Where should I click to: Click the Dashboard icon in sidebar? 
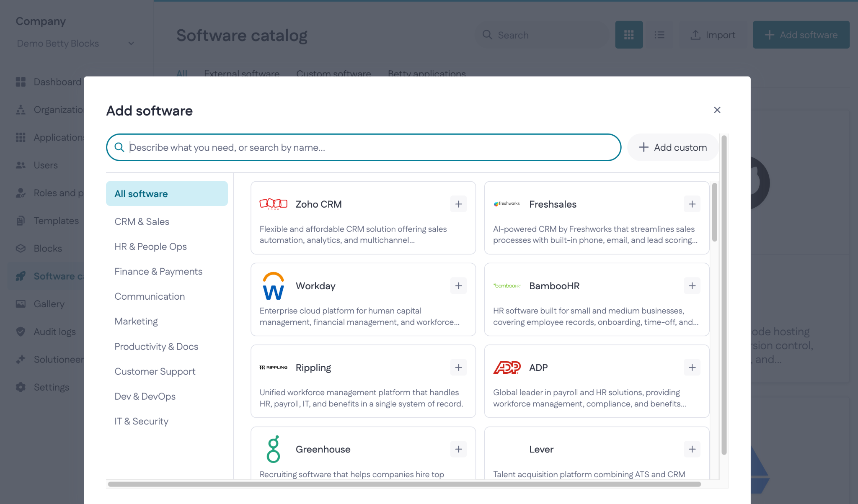(21, 82)
